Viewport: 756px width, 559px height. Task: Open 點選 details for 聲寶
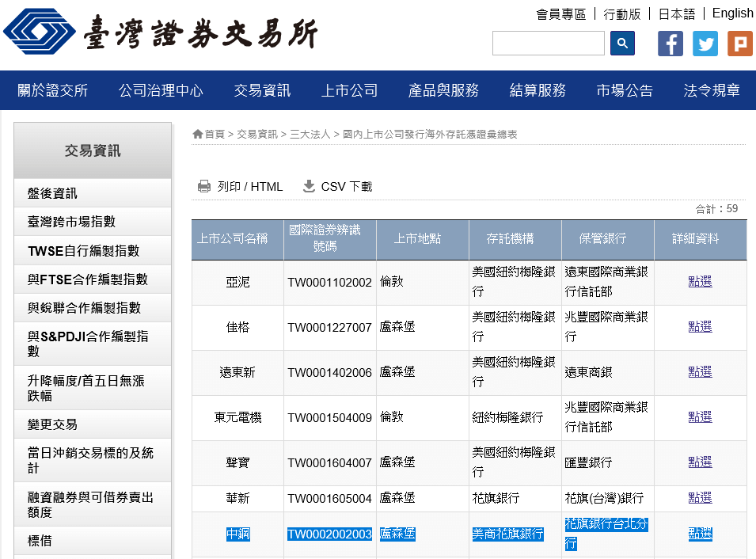(x=700, y=462)
